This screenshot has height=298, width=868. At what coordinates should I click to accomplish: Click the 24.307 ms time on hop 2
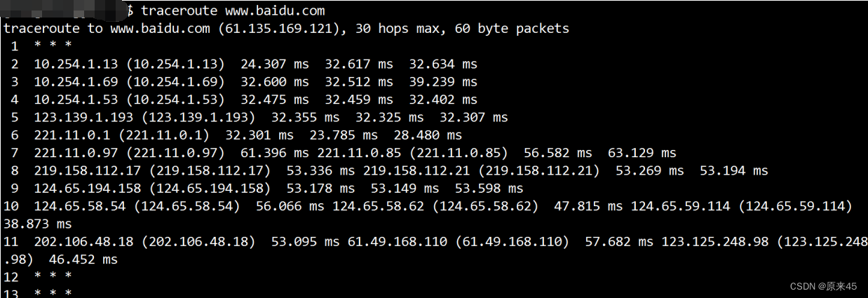tap(274, 64)
